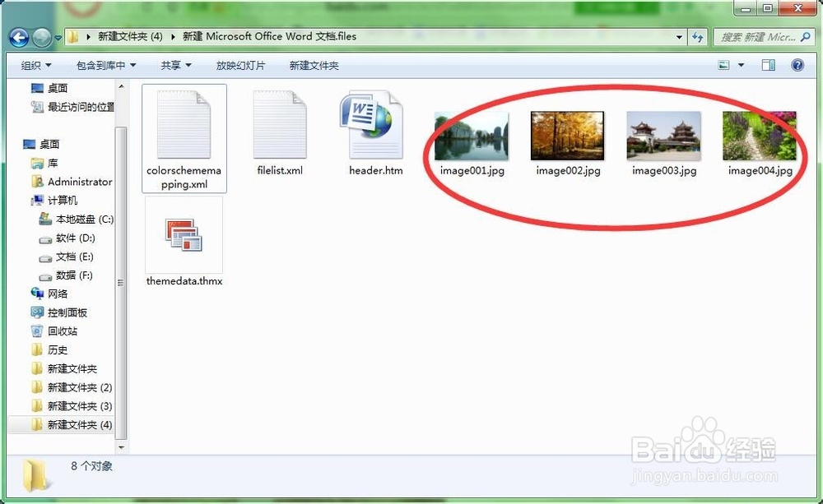This screenshot has width=823, height=504.
Task: Select 计算机 in navigation tree
Action: click(54, 201)
